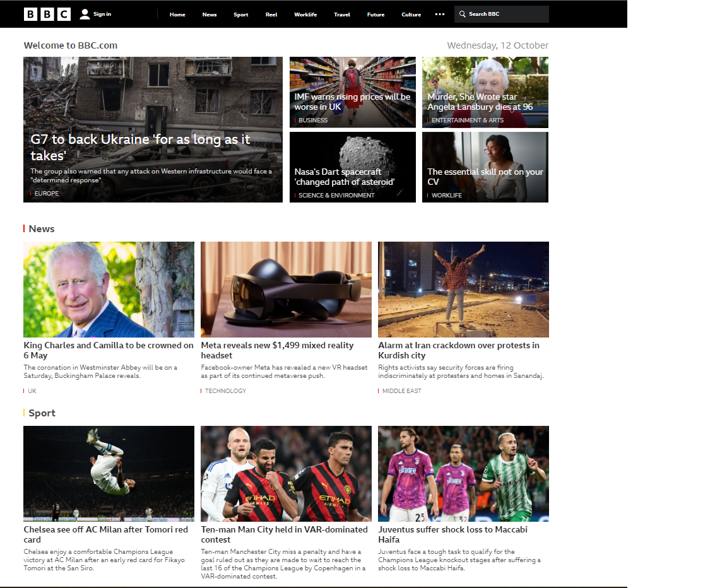Open the G7 to back Ukraine headline

140,148
